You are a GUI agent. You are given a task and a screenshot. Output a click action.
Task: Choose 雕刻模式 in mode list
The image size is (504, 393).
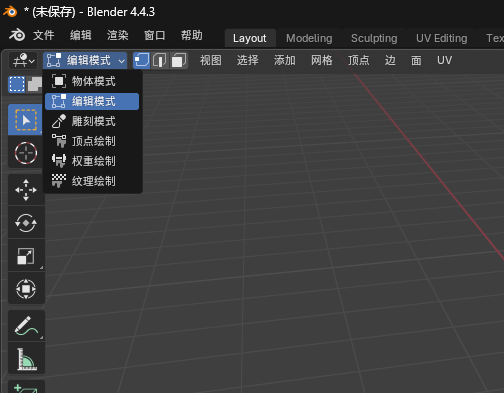(x=92, y=121)
